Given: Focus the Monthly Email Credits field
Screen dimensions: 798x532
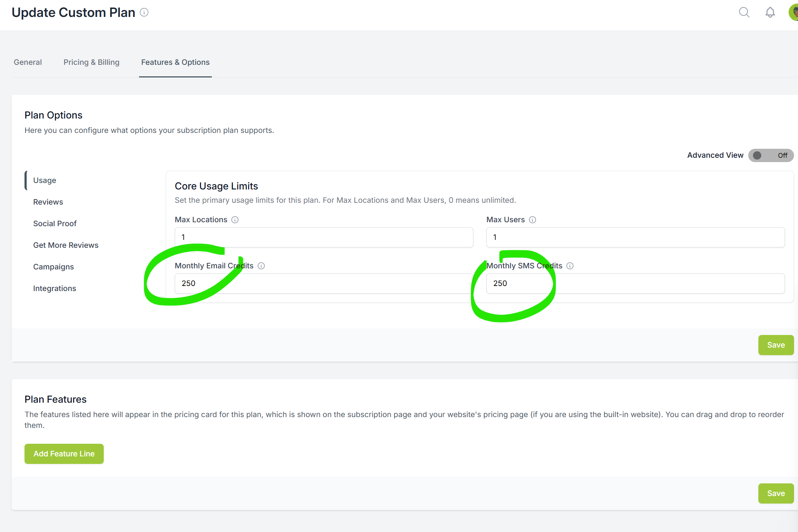Looking at the screenshot, I should tap(324, 283).
